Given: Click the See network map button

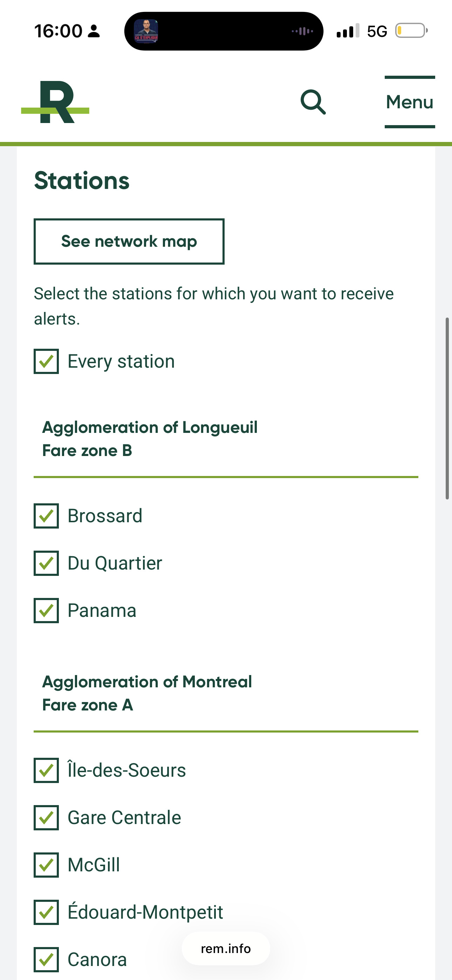Looking at the screenshot, I should point(129,241).
